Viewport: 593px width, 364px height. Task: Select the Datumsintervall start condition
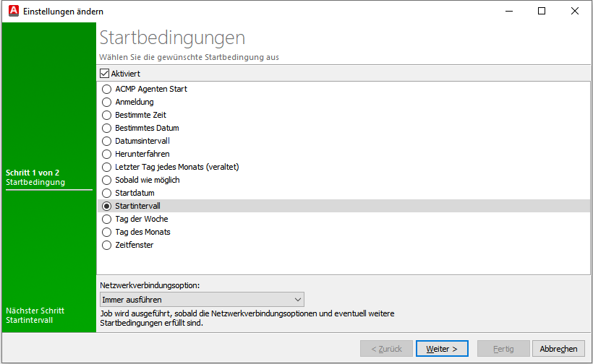(107, 141)
